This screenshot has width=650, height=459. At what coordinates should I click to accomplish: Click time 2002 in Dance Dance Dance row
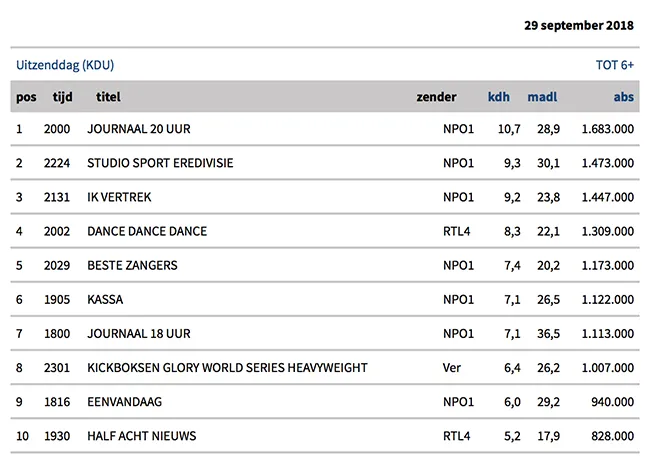(x=57, y=231)
